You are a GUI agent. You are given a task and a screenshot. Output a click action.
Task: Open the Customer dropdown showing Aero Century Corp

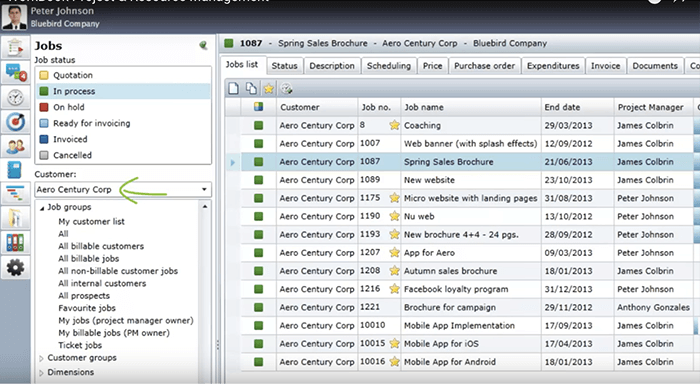coord(123,189)
